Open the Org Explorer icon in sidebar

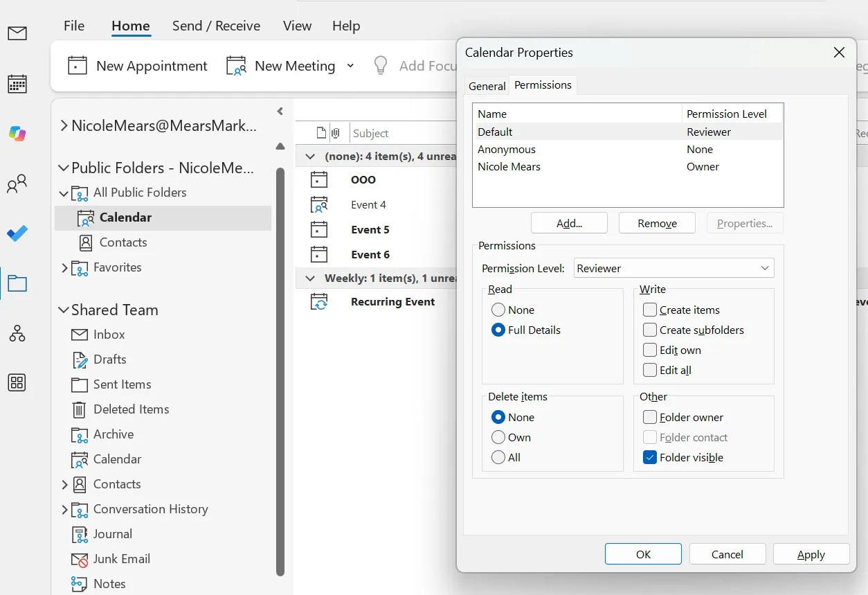point(17,333)
